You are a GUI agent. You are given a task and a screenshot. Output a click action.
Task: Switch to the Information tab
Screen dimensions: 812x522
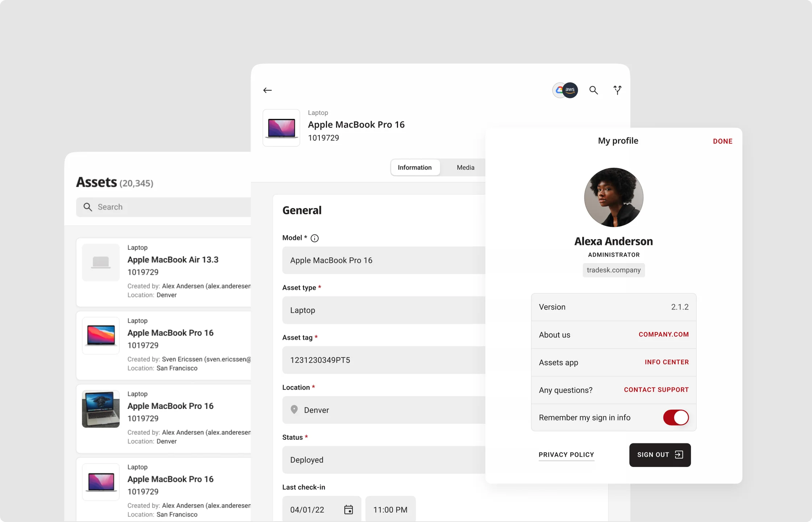click(415, 167)
